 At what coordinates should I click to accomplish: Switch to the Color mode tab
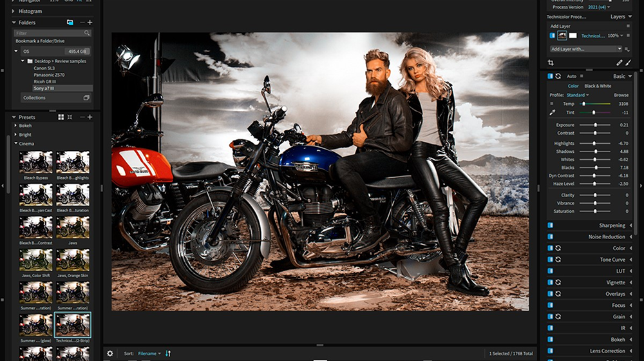click(573, 86)
